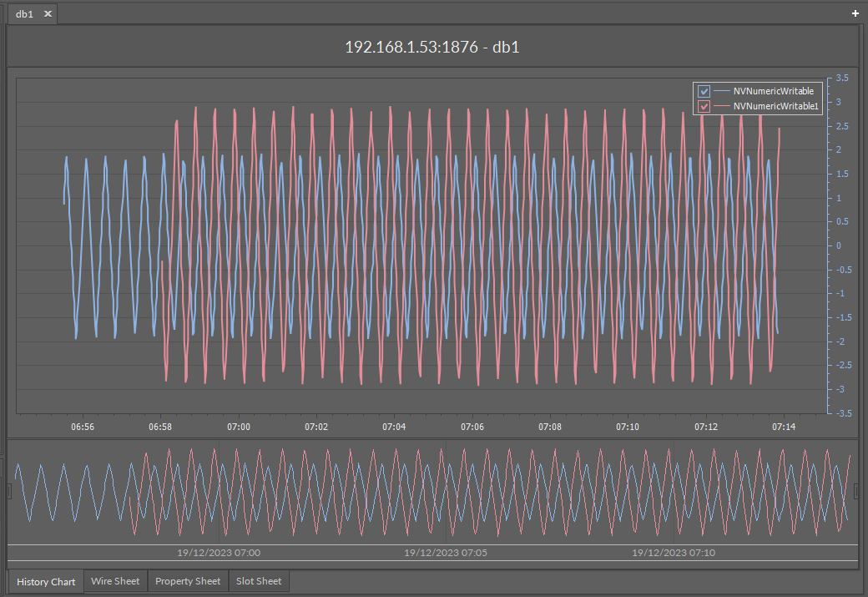
Task: Open the Property Sheet tab
Action: (187, 581)
